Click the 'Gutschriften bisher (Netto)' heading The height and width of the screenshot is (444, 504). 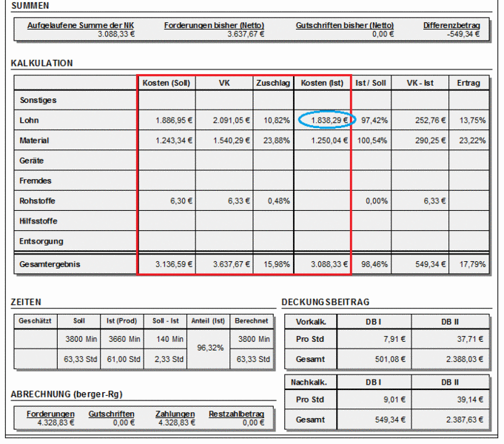tap(345, 25)
